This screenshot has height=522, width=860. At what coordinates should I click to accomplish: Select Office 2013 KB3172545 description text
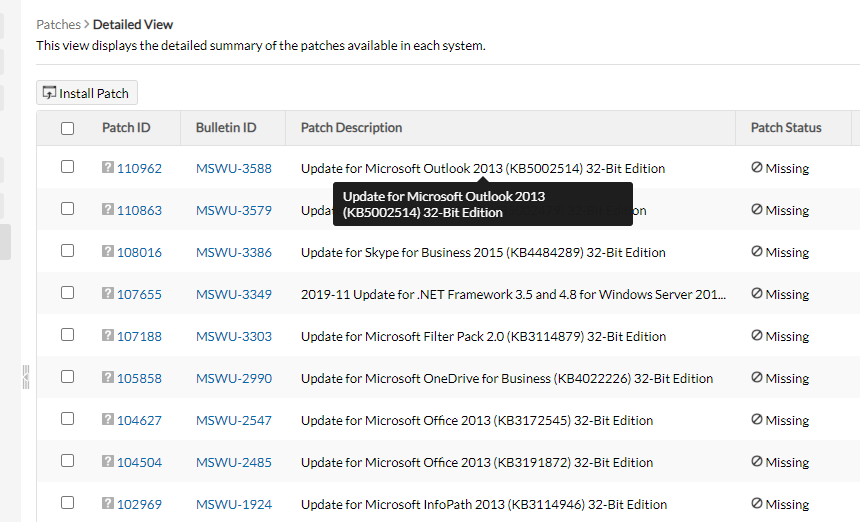pyautogui.click(x=477, y=421)
